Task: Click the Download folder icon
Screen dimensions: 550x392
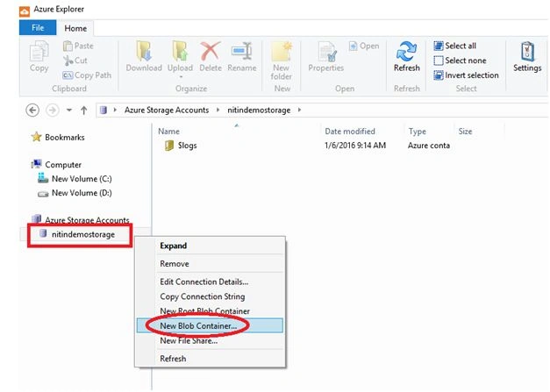Action: 144,51
